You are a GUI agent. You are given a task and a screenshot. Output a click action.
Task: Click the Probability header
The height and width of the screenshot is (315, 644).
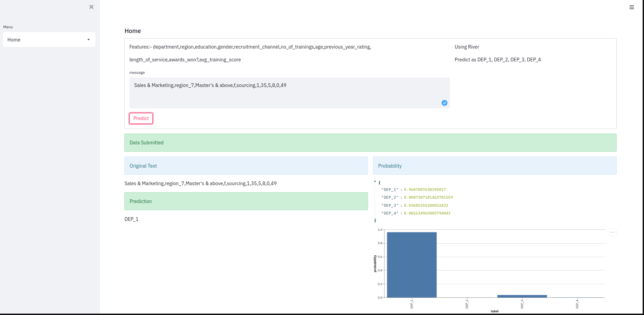tap(495, 166)
